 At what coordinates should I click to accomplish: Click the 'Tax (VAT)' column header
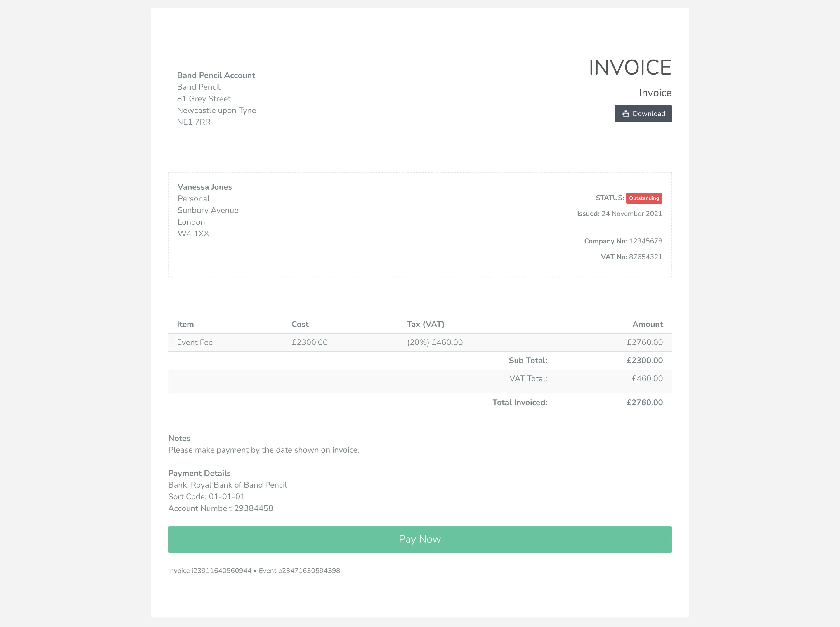425,324
